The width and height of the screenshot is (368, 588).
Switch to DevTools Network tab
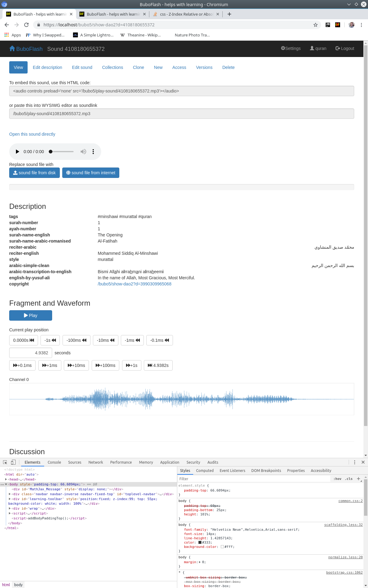point(96,462)
